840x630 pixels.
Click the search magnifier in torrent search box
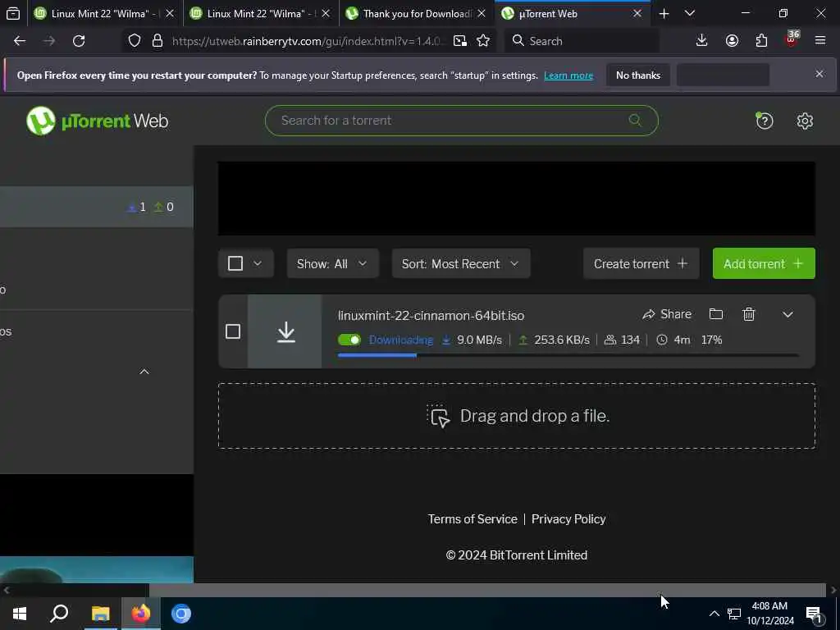[635, 120]
